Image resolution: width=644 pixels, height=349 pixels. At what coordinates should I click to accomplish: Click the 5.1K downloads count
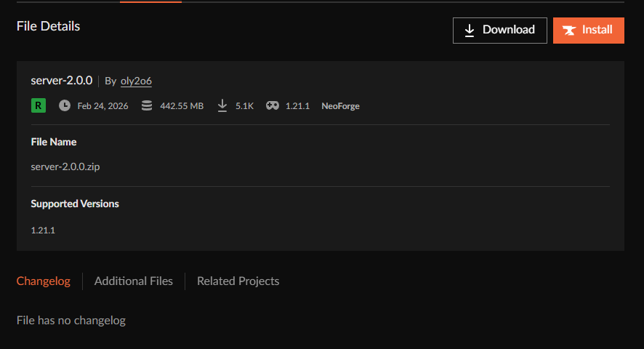[x=244, y=106]
